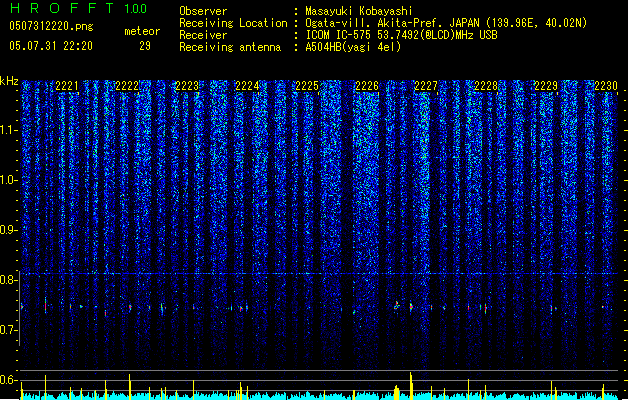Click the file name 0507312220.png

51,26
